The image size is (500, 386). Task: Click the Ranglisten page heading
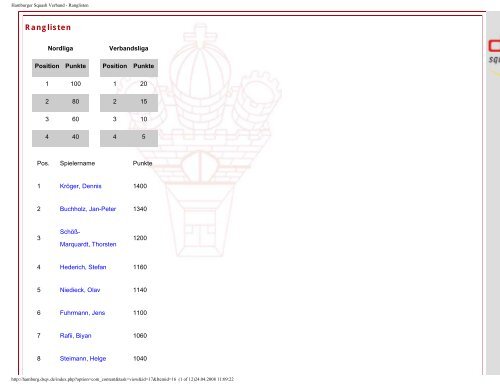(48, 27)
